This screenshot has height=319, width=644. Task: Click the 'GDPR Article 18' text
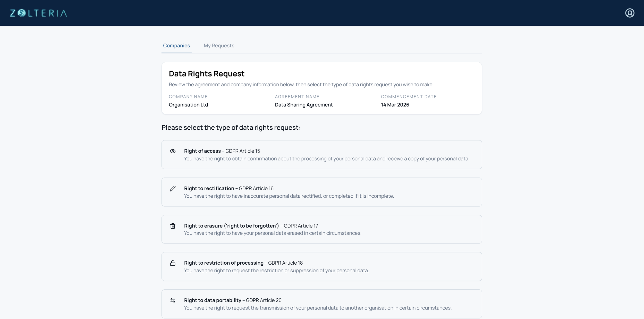point(285,263)
